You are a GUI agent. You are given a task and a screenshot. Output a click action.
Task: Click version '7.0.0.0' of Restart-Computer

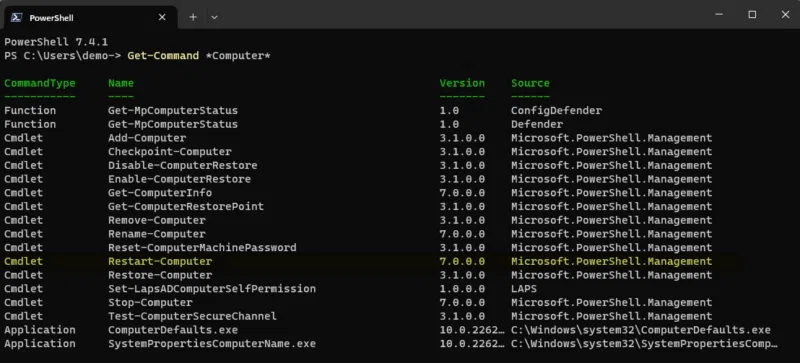[462, 261]
